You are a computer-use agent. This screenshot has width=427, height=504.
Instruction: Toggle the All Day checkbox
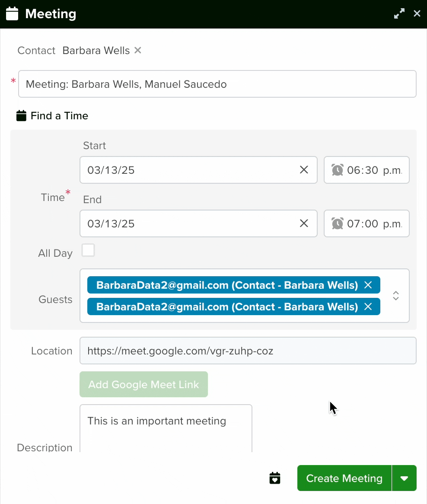pyautogui.click(x=88, y=250)
